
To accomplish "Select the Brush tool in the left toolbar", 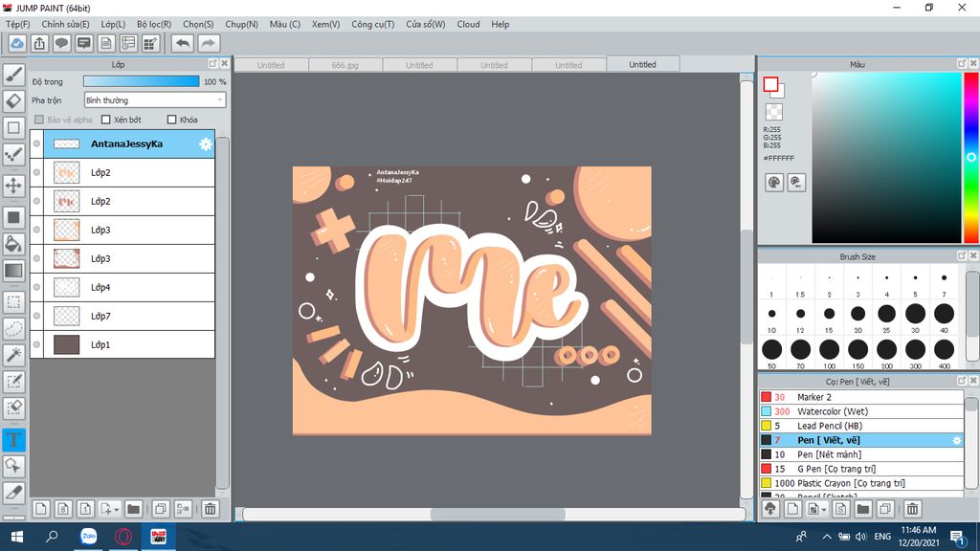I will [13, 75].
